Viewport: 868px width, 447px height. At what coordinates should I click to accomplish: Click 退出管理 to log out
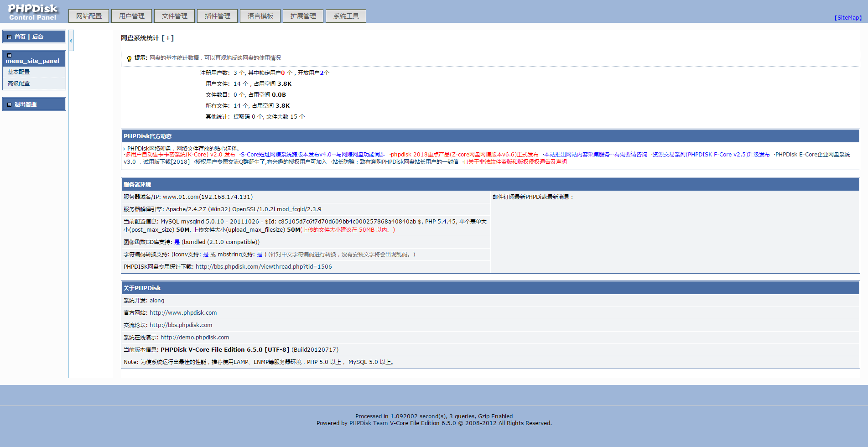coord(26,104)
